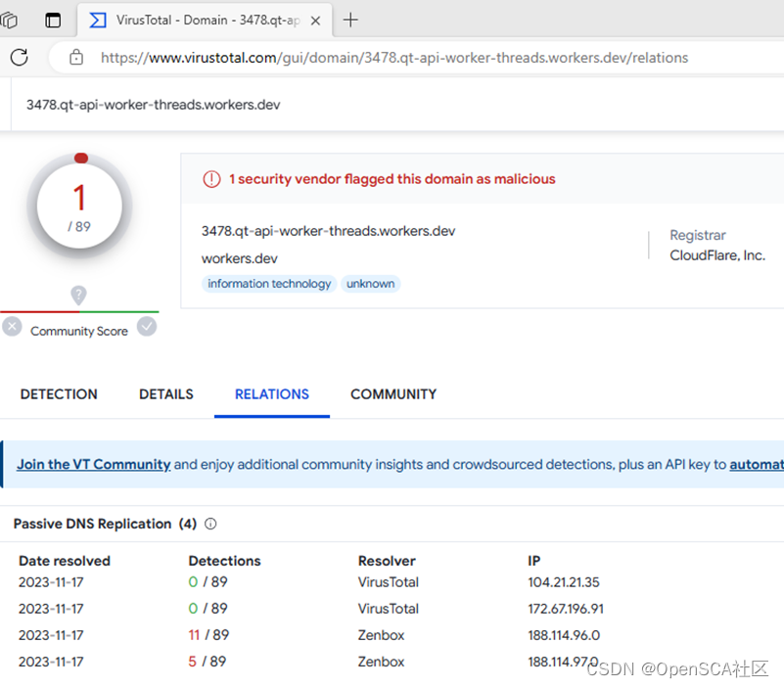Screen dimensions: 784x688
Task: Vote malicious with the X icon
Action: (12, 327)
